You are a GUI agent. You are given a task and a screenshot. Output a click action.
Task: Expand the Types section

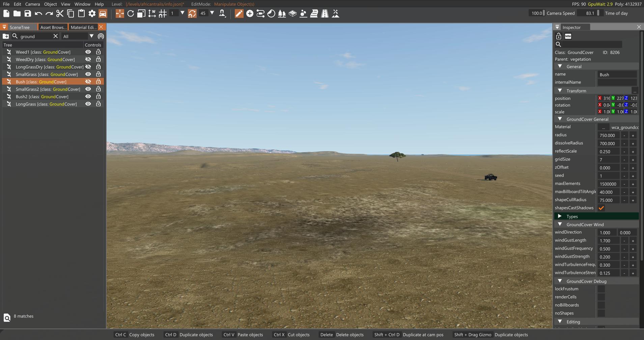pos(560,216)
